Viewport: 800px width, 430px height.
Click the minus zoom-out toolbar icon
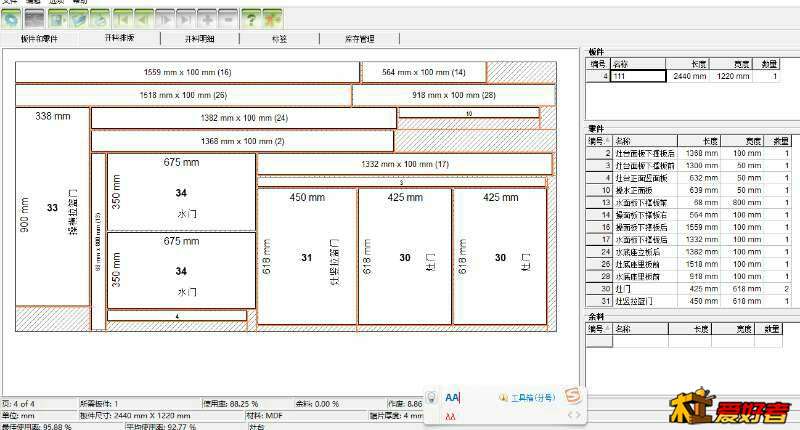pos(229,19)
